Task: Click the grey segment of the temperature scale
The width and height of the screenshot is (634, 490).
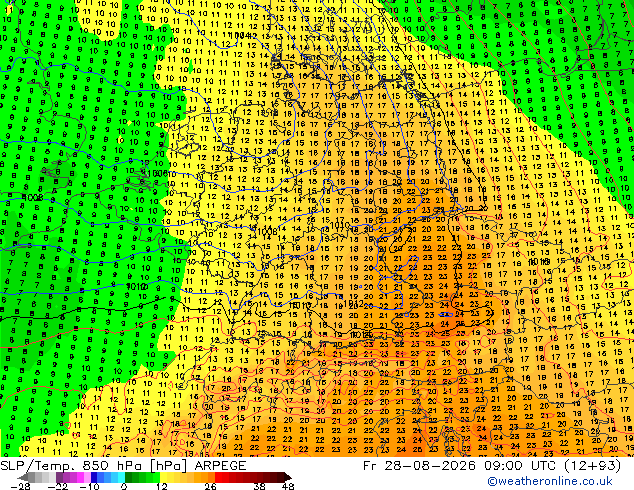Action: pyautogui.click(x=38, y=477)
